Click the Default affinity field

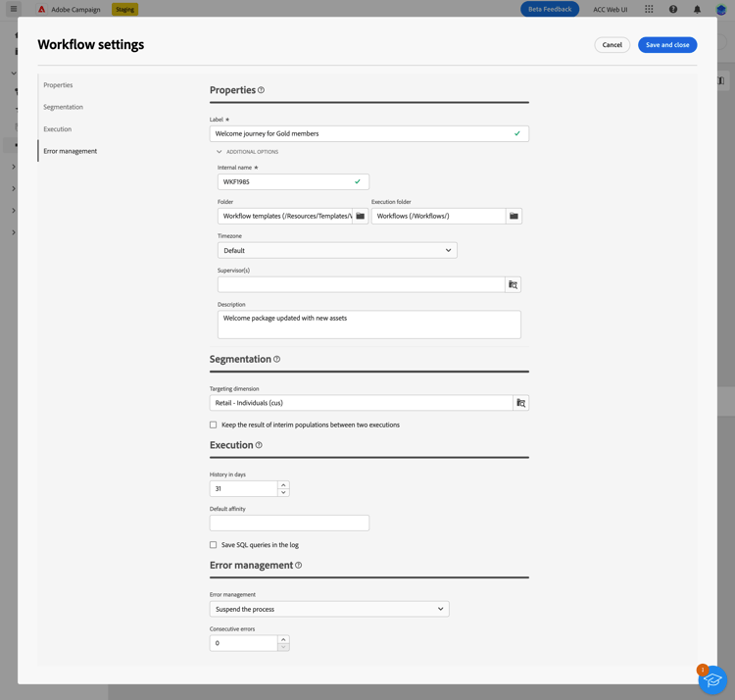(289, 523)
